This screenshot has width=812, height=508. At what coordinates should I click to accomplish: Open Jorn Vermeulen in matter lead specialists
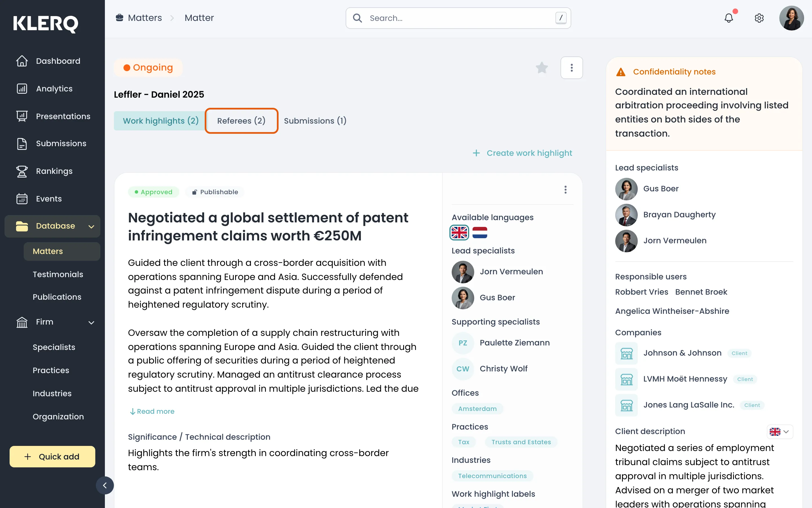tap(661, 241)
